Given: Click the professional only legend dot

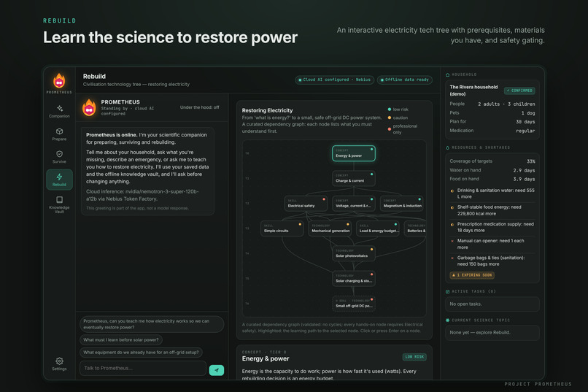Looking at the screenshot, I should tap(390, 129).
